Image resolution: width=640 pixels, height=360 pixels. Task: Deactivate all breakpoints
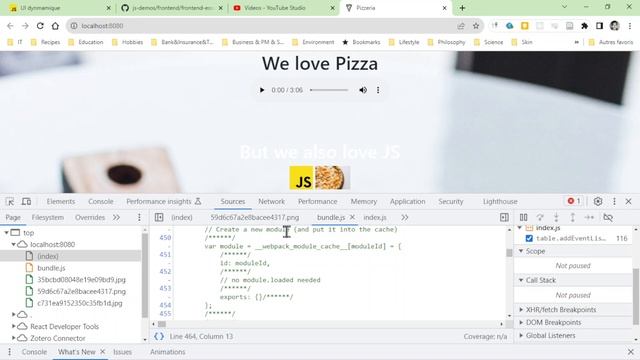coord(608,218)
